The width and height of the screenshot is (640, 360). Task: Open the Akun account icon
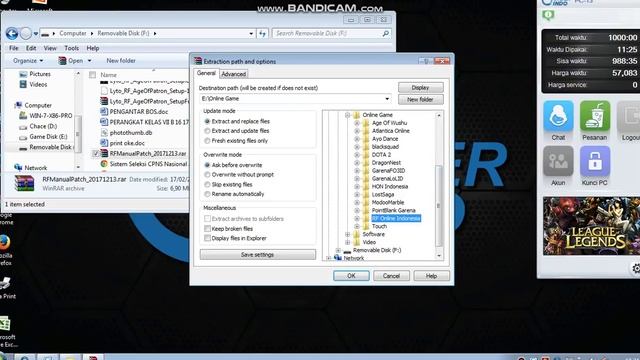(x=558, y=161)
